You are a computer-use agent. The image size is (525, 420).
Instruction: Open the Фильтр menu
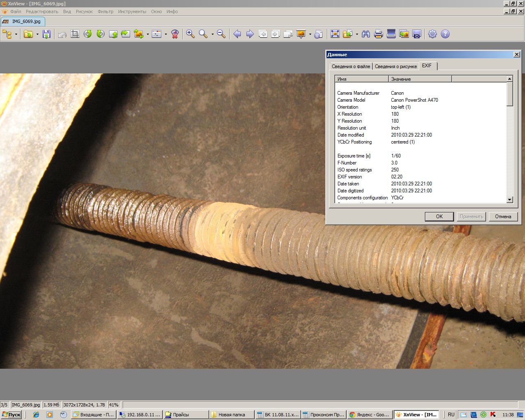pos(105,11)
